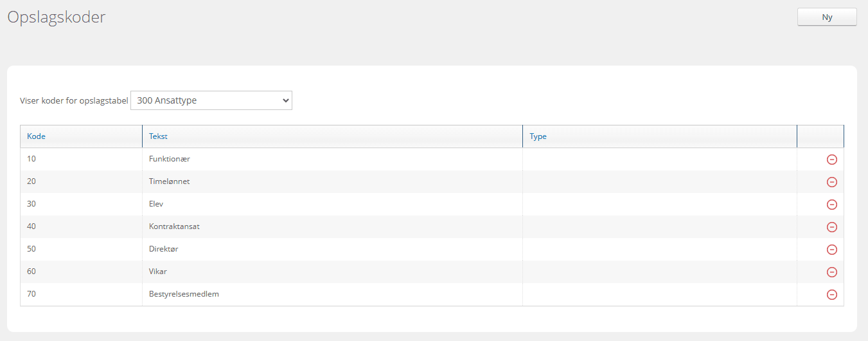
Task: Remove the Kontraktansat entry
Action: click(831, 227)
